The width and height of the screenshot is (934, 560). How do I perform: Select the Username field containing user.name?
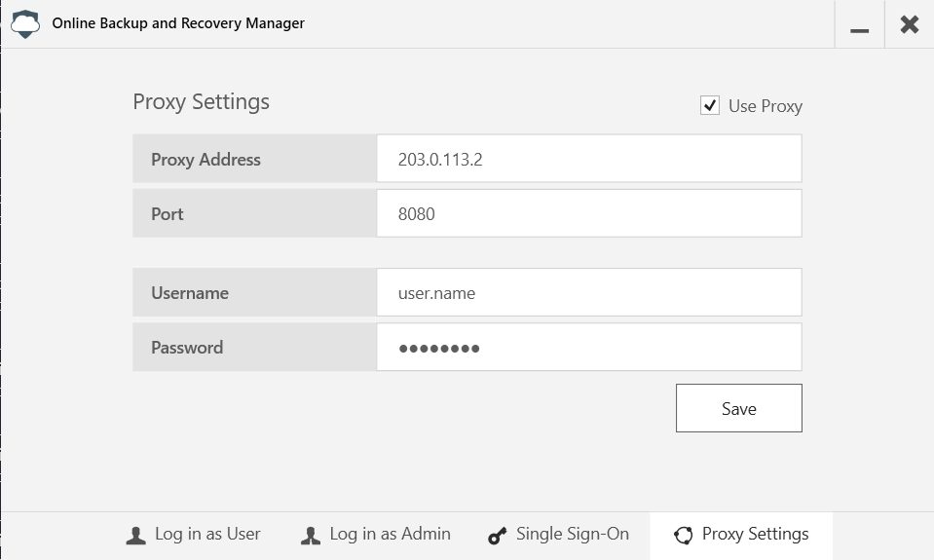click(589, 292)
